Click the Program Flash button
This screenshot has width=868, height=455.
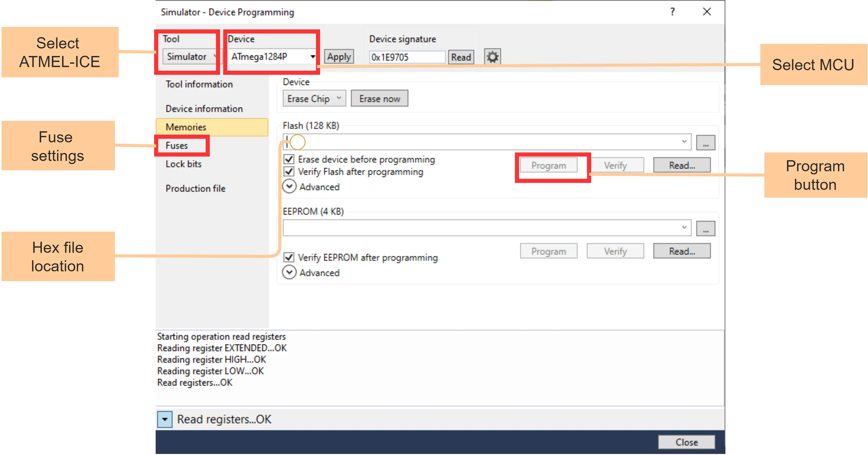pyautogui.click(x=548, y=165)
